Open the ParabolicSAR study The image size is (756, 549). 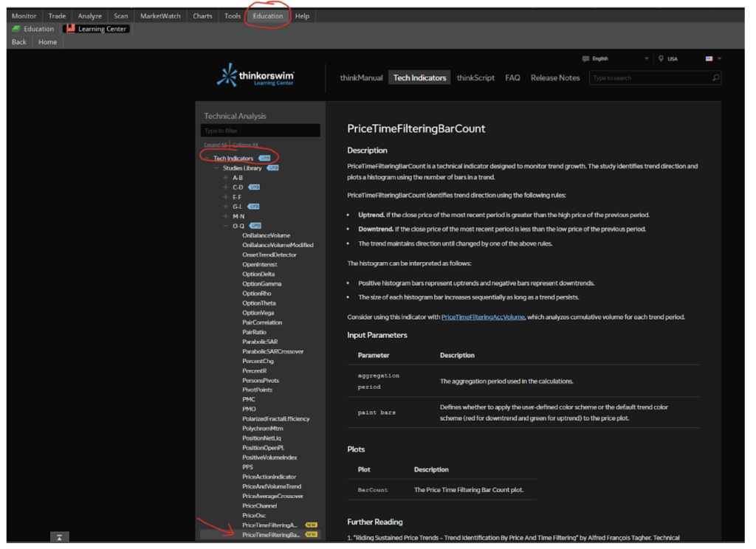(260, 342)
